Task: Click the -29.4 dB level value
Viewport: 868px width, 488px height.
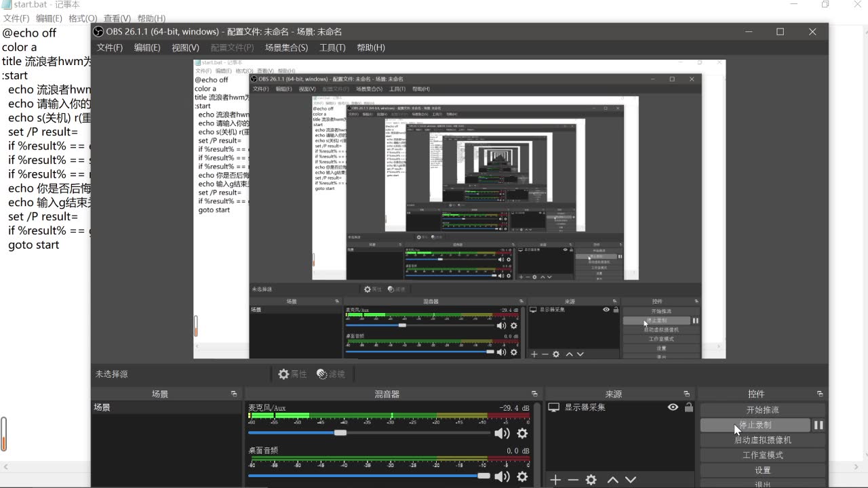Action: click(x=515, y=408)
